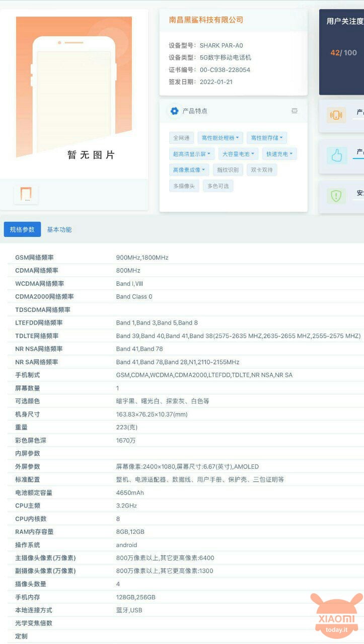
Task: Expand the 高性能处理器 tag dropdown
Action: [x=221, y=138]
